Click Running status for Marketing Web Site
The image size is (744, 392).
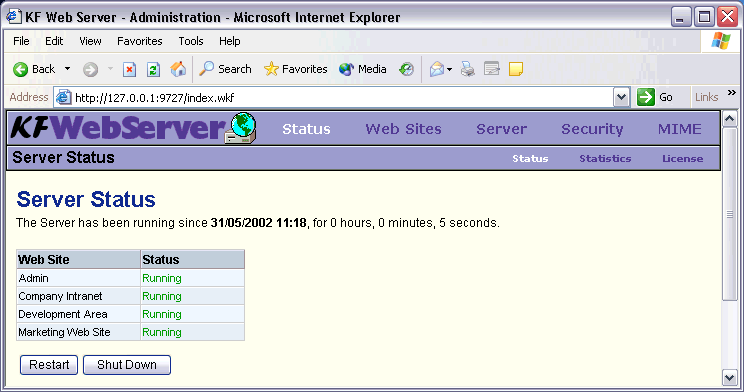click(x=162, y=333)
